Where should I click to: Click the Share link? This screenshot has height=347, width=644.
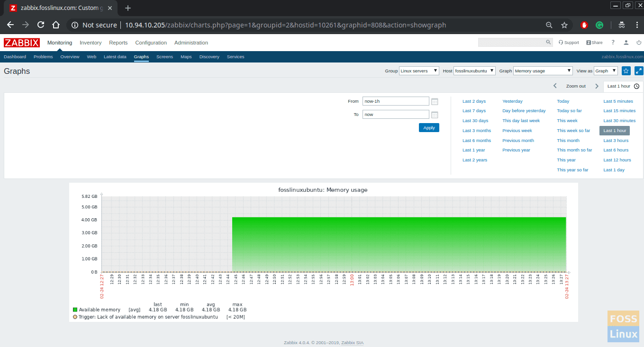[594, 43]
